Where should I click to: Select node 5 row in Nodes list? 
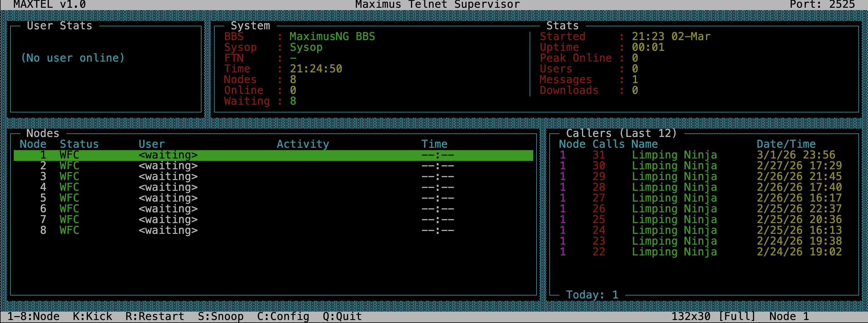click(273, 198)
